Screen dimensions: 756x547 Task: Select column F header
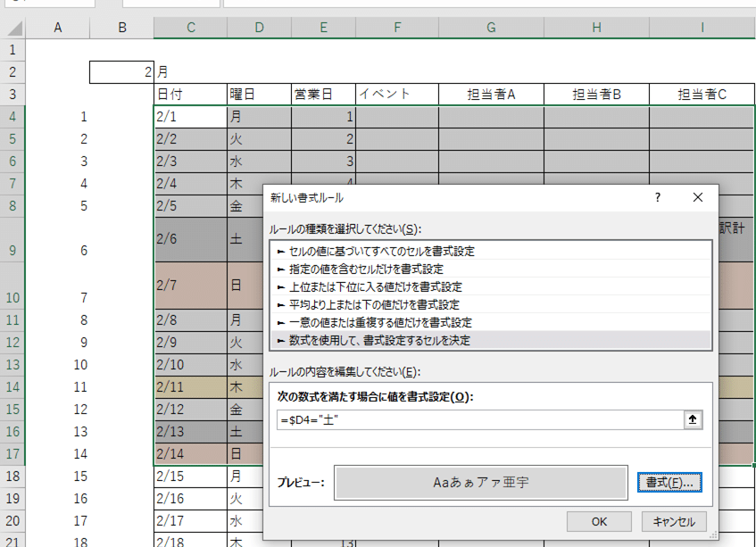pyautogui.click(x=397, y=28)
